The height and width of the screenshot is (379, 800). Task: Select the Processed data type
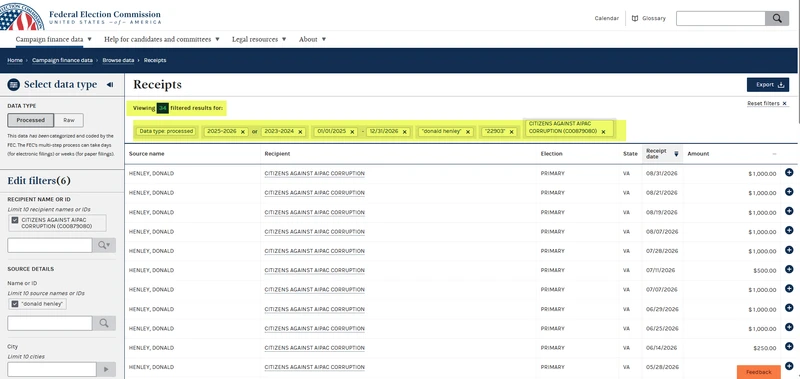pos(31,120)
